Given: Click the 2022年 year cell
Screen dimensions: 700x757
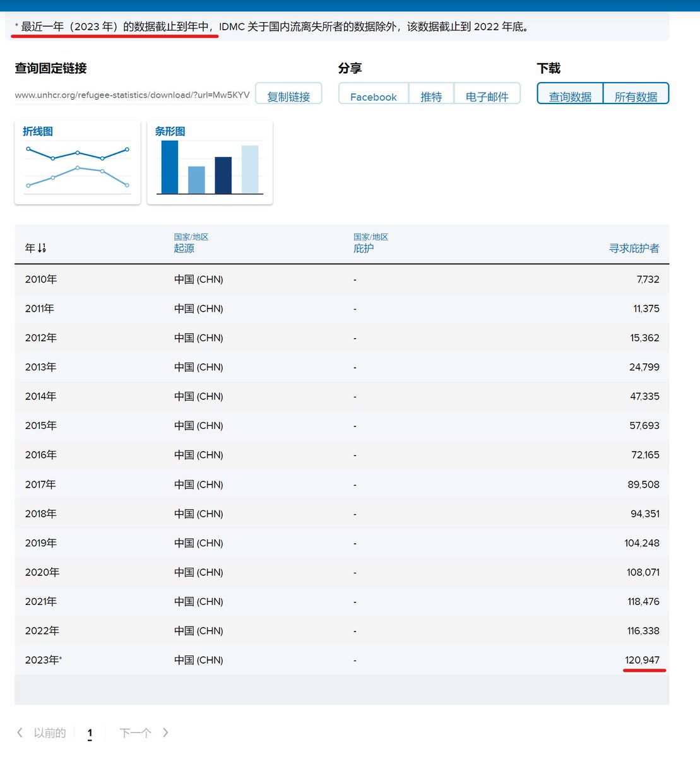Looking at the screenshot, I should pos(42,630).
